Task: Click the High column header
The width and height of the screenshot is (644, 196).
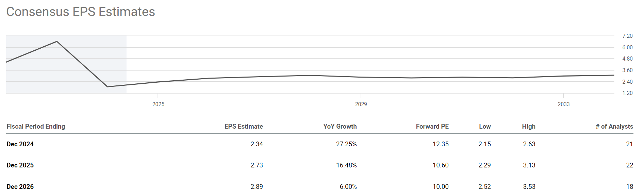Action: point(529,127)
